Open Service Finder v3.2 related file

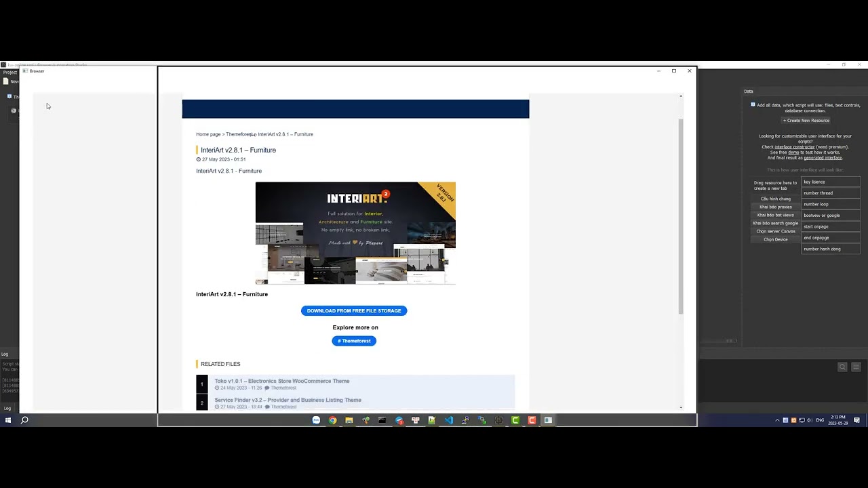point(288,400)
